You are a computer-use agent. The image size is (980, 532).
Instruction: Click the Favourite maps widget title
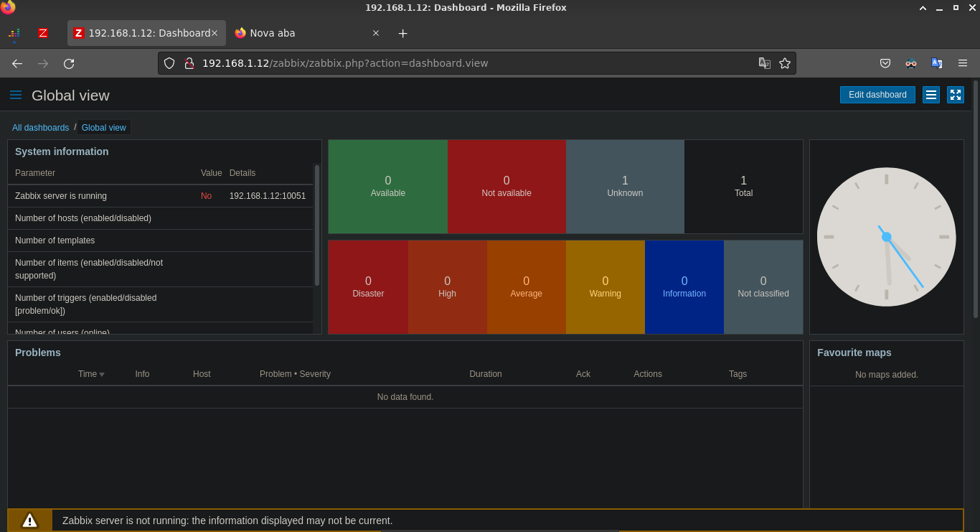[x=854, y=353]
